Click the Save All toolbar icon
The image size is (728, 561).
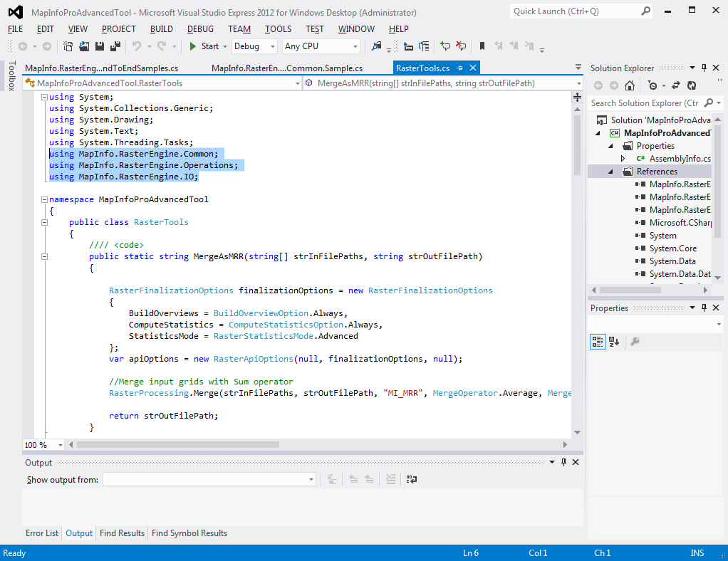pyautogui.click(x=115, y=46)
